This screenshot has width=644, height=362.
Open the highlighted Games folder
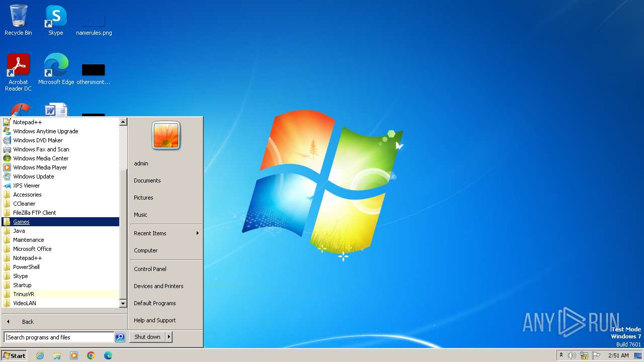coord(60,222)
